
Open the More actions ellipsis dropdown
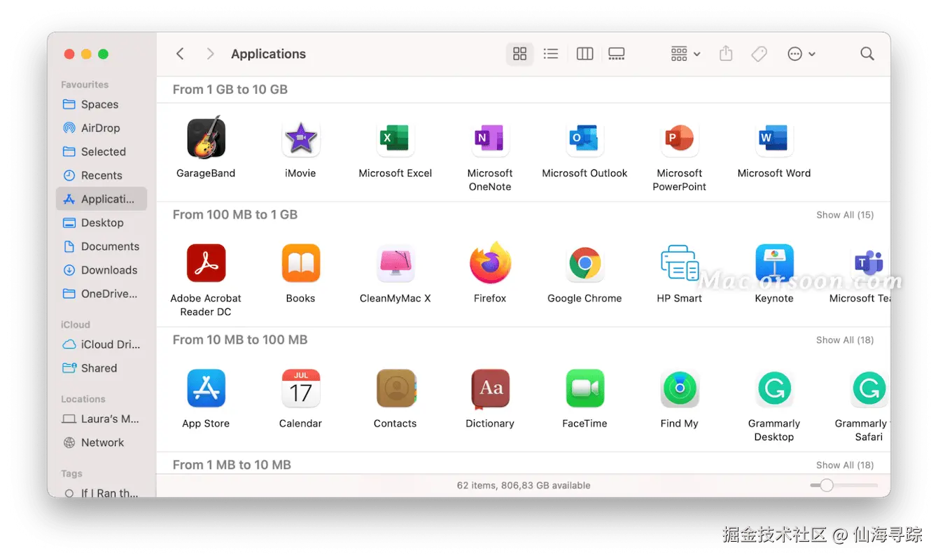click(801, 54)
